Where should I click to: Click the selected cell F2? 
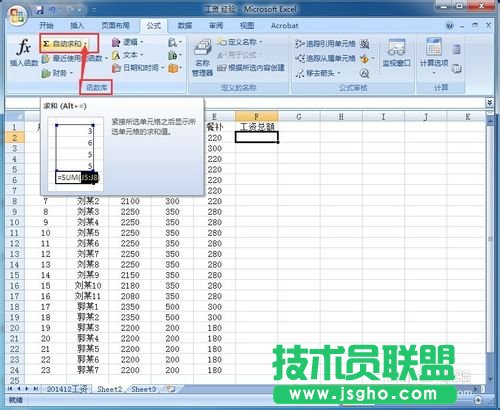(x=257, y=137)
